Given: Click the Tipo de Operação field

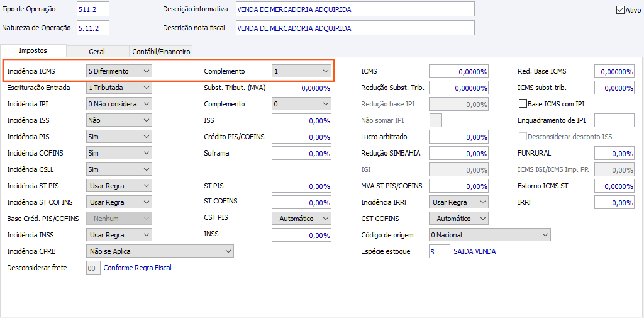Looking at the screenshot, I should click(92, 9).
